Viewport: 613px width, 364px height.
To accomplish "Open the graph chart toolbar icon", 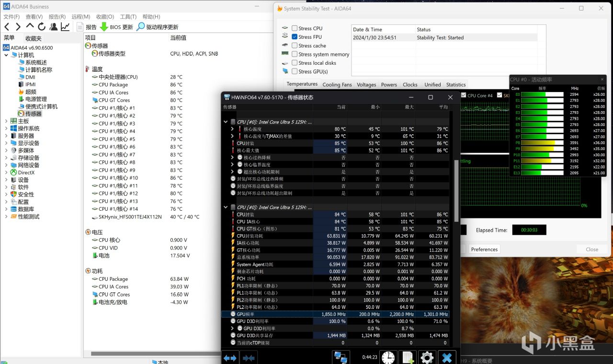I will point(65,27).
